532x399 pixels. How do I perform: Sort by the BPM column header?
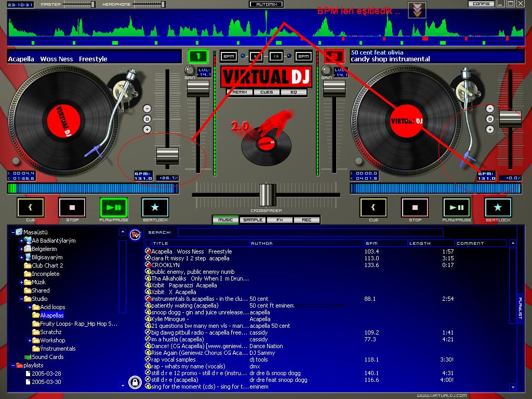click(x=386, y=243)
